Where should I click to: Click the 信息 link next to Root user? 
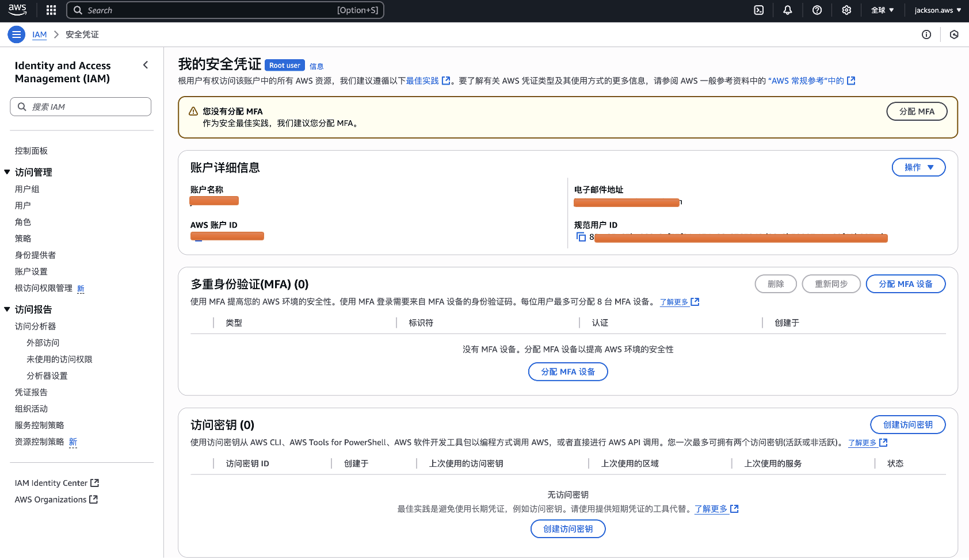[316, 66]
